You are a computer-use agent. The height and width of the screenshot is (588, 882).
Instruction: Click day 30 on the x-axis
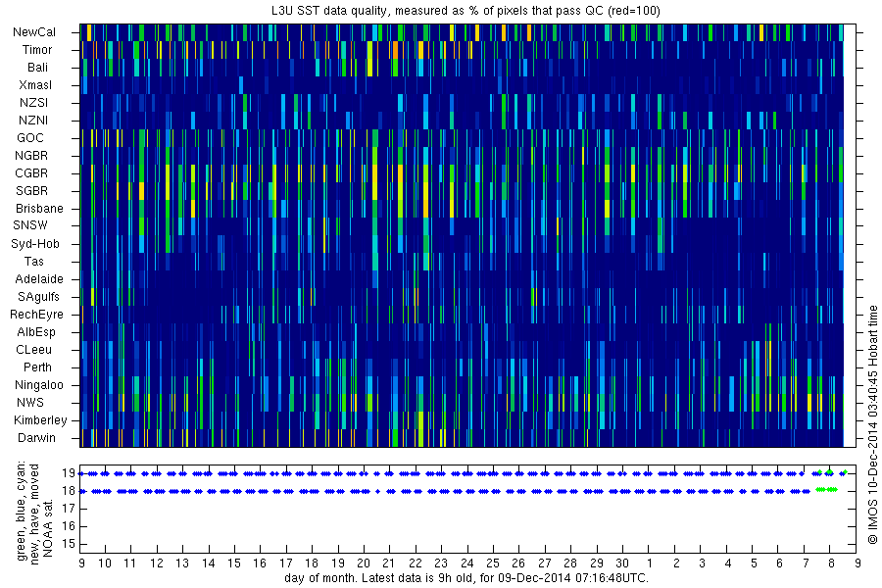pos(621,563)
